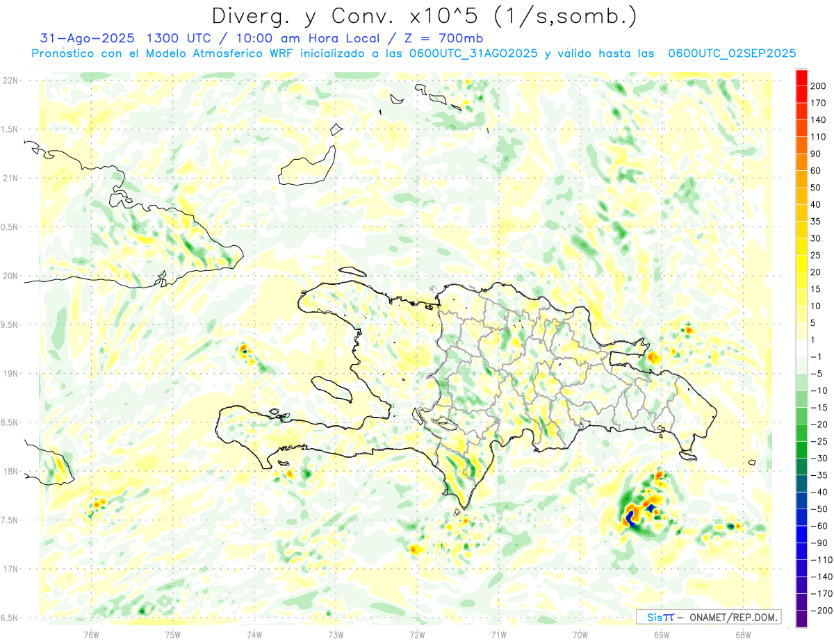The width and height of the screenshot is (834, 644).
Task: Click the colorbar label "170" near the top
Action: coord(818,103)
